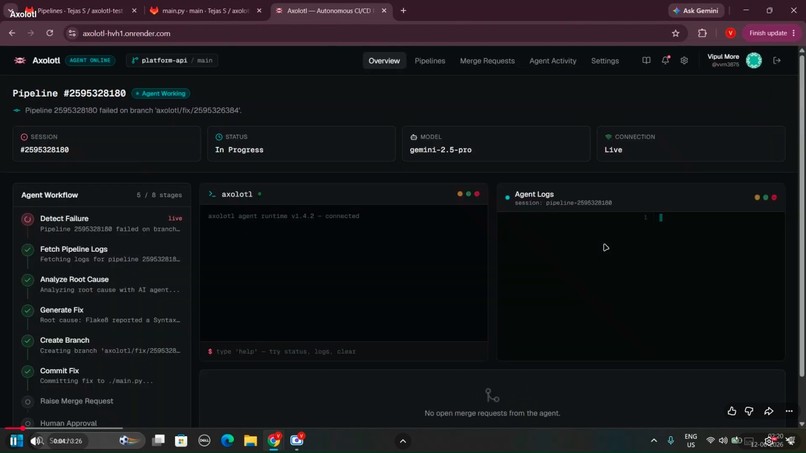Viewport: 806px width, 453px height.
Task: Click the terminal command input field
Action: coord(343,352)
